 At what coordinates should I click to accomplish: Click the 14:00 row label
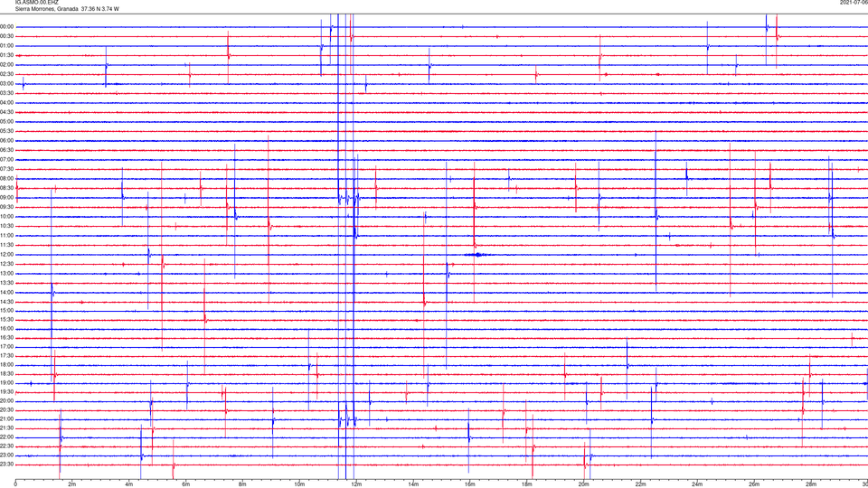tap(7, 292)
